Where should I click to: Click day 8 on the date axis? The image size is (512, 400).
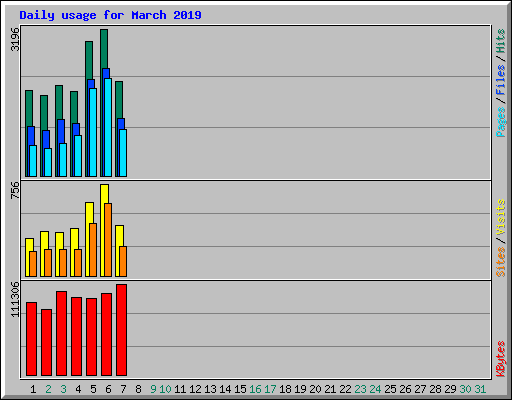coord(138,389)
